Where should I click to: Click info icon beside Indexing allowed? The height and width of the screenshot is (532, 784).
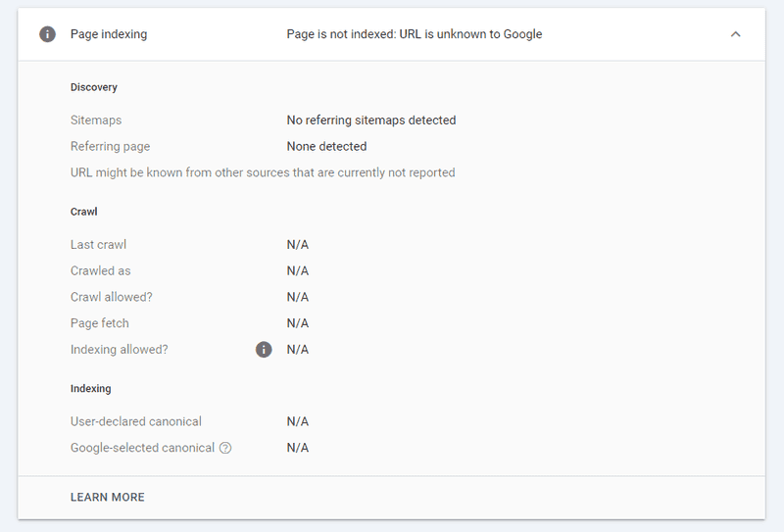pos(264,350)
